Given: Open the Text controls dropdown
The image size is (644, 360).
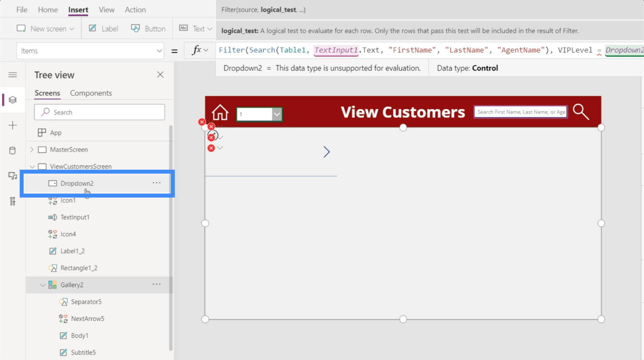Looking at the screenshot, I should point(195,29).
